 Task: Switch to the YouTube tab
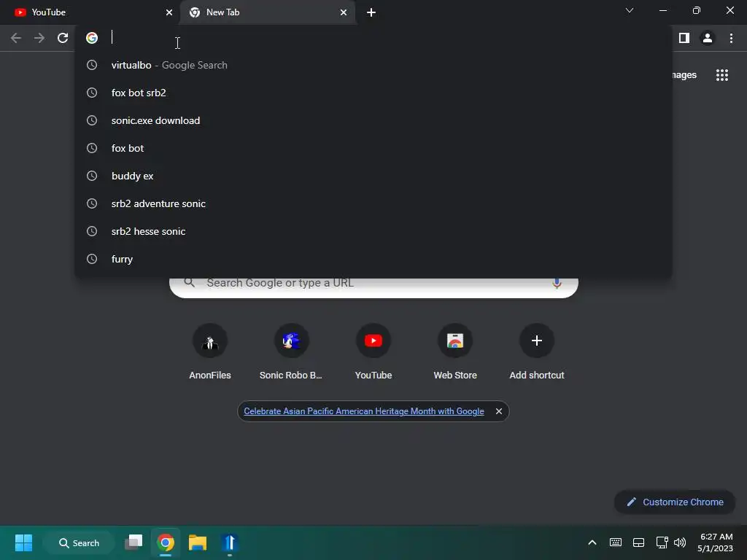(90, 12)
